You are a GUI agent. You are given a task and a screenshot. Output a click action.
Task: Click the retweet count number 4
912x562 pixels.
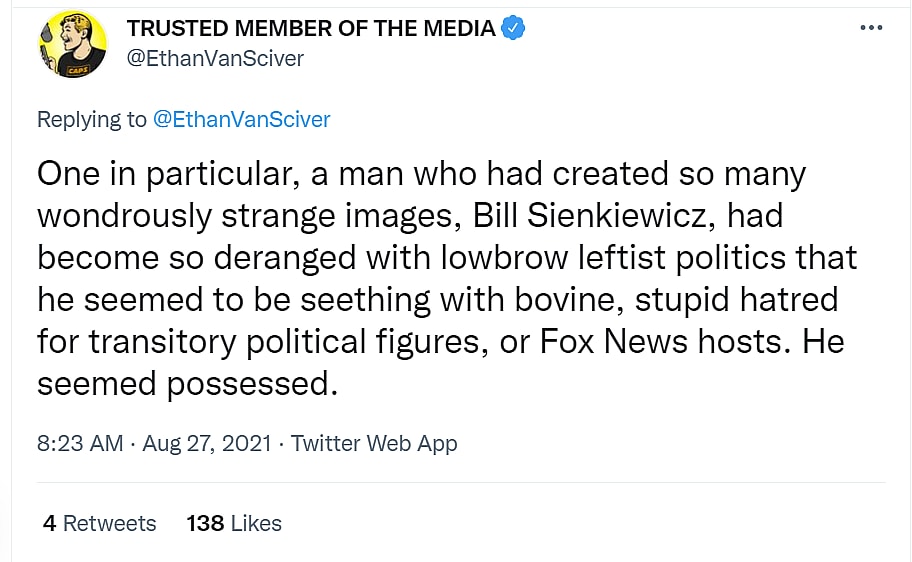[x=50, y=523]
